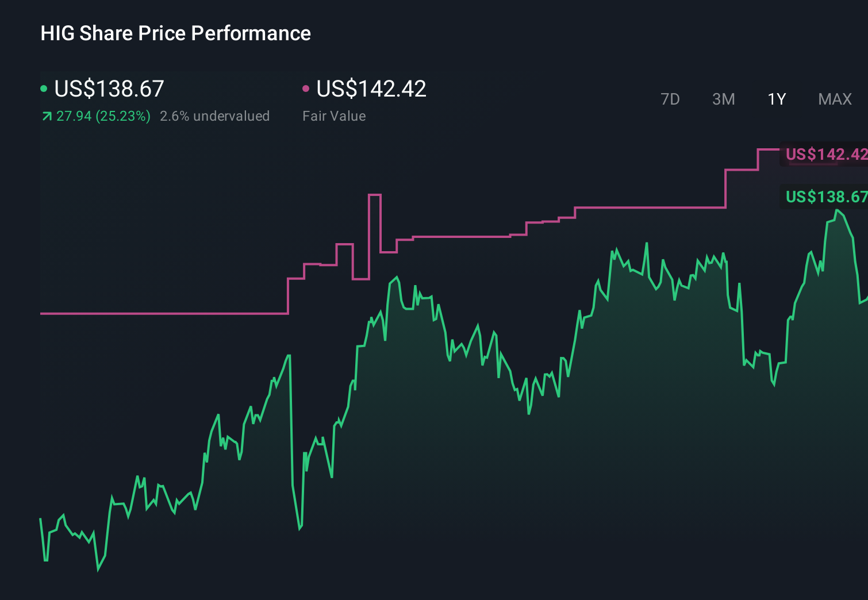Switch to the 3M view

723,99
